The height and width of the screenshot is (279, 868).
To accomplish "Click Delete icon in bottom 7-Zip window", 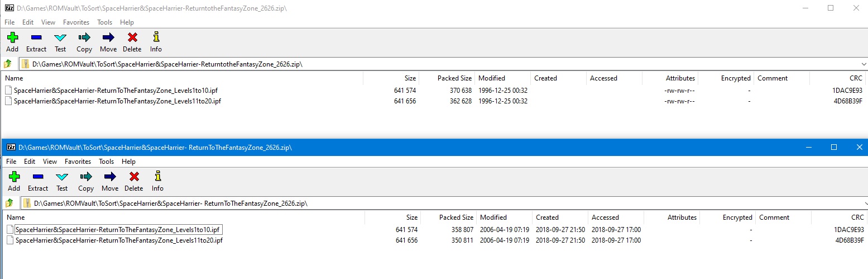I will click(134, 177).
